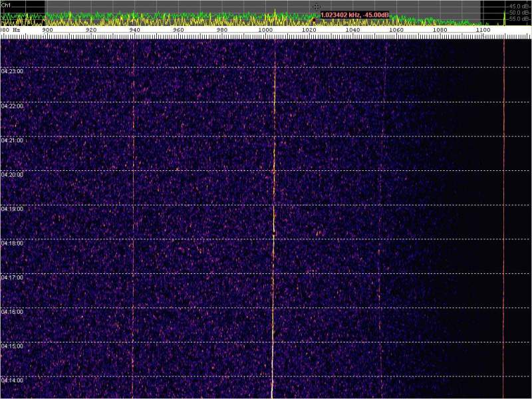The width and height of the screenshot is (532, 399).
Task: Click the red vertical line near 1110 Hz
Action: [x=504, y=199]
